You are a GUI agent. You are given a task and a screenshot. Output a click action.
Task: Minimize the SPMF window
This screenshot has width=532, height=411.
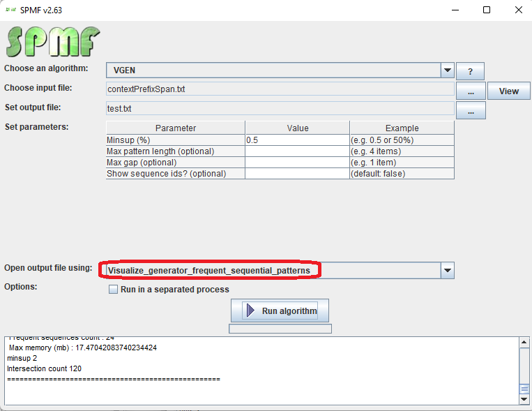coord(455,10)
